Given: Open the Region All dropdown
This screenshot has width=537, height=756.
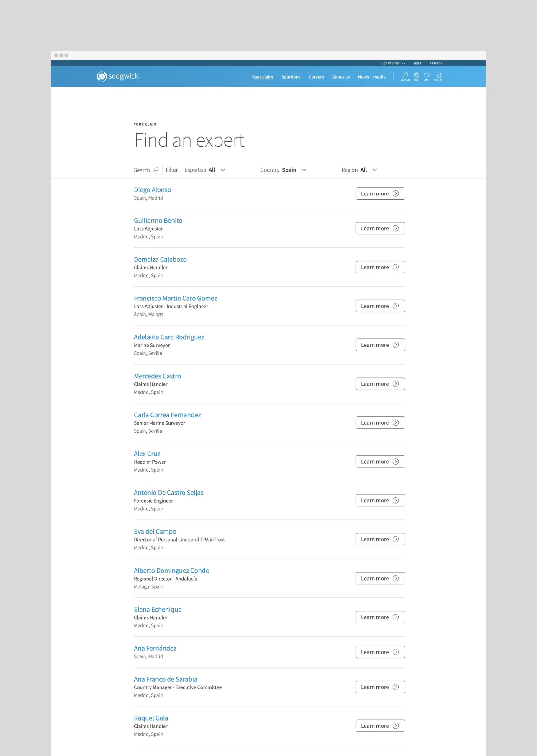Looking at the screenshot, I should (359, 170).
